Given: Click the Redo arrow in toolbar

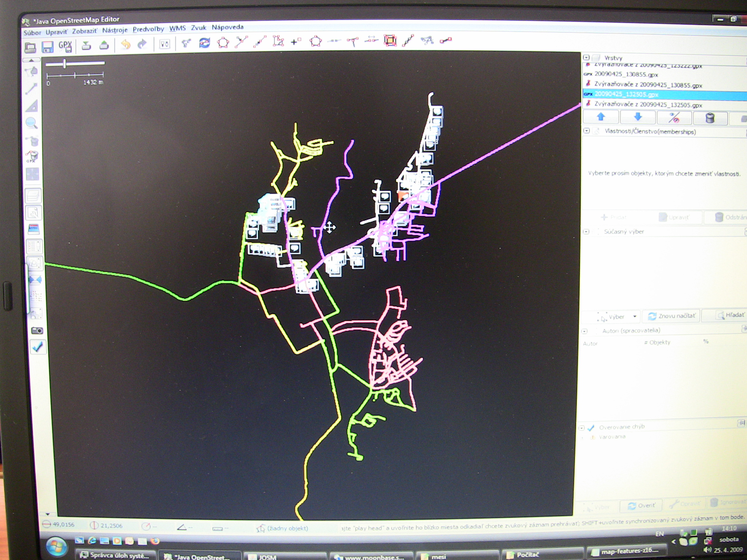Looking at the screenshot, I should pyautogui.click(x=142, y=44).
